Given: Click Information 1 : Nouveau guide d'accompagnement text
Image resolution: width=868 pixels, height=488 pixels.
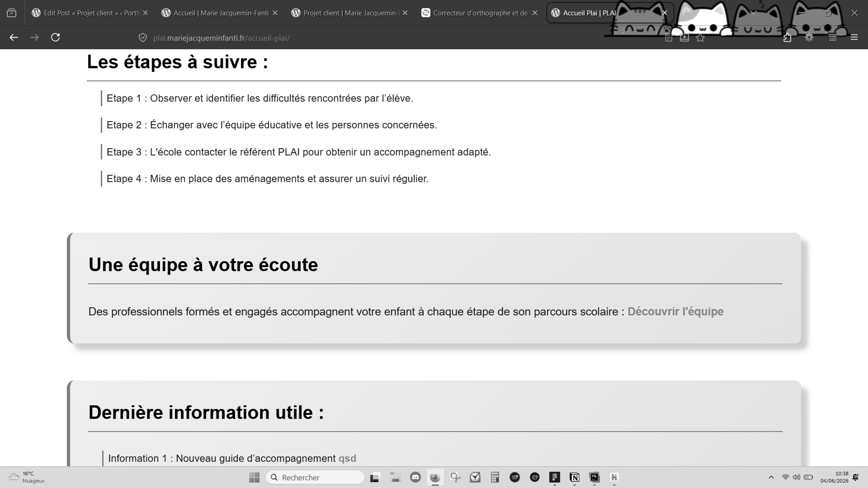Looking at the screenshot, I should [x=222, y=458].
